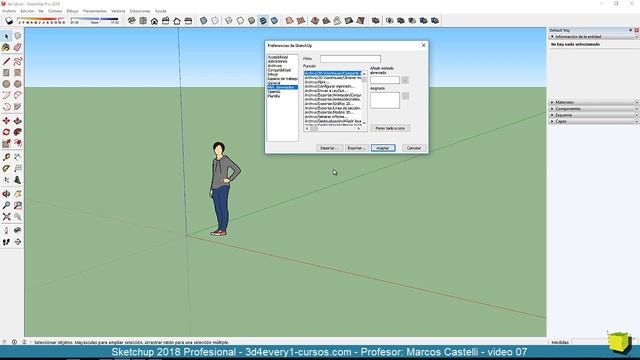Click Cancelar in preferences dialog
The image size is (640, 360).
point(414,148)
